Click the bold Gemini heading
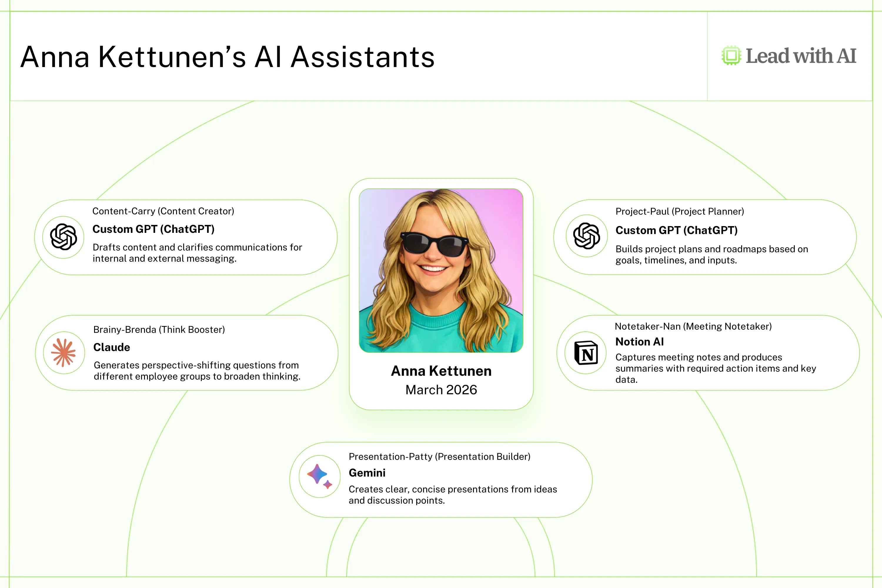The width and height of the screenshot is (882, 588). [367, 473]
